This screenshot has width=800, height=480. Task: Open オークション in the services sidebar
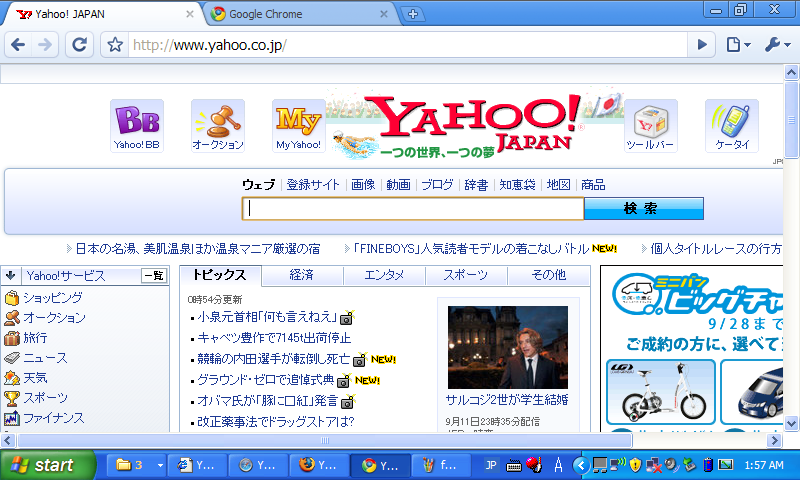[54, 318]
